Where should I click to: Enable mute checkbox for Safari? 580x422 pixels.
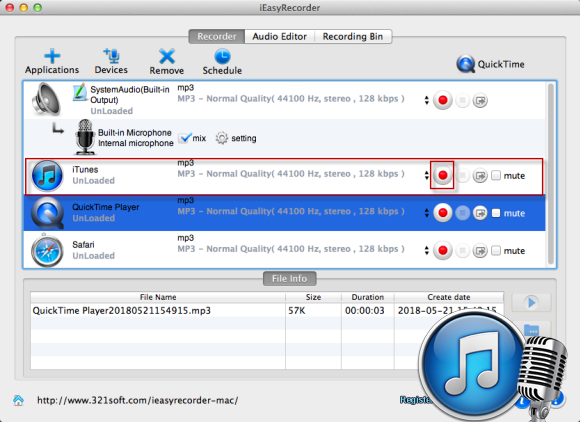pyautogui.click(x=496, y=251)
